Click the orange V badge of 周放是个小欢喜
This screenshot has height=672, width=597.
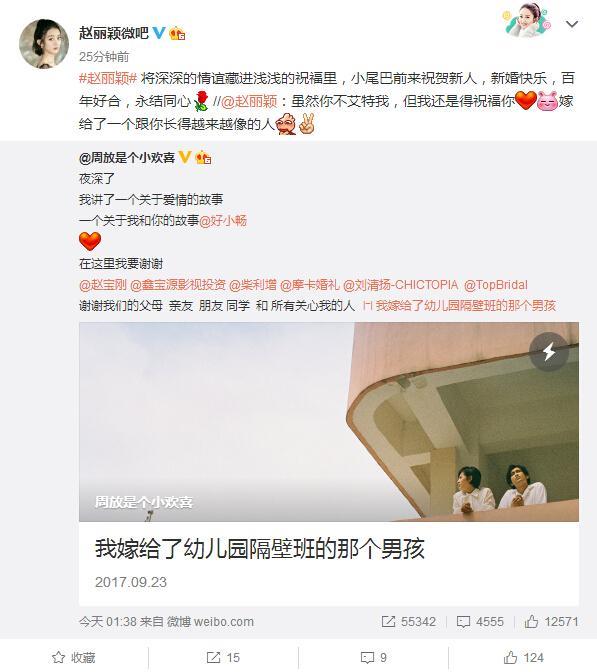click(184, 157)
